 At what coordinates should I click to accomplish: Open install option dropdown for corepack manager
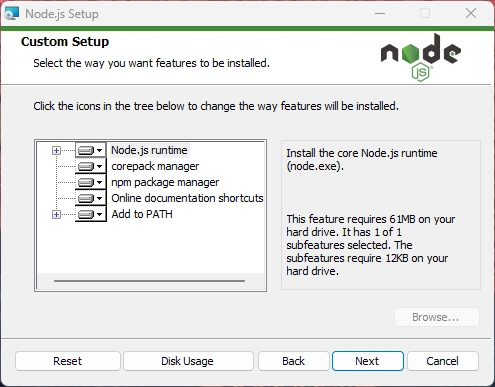point(91,166)
